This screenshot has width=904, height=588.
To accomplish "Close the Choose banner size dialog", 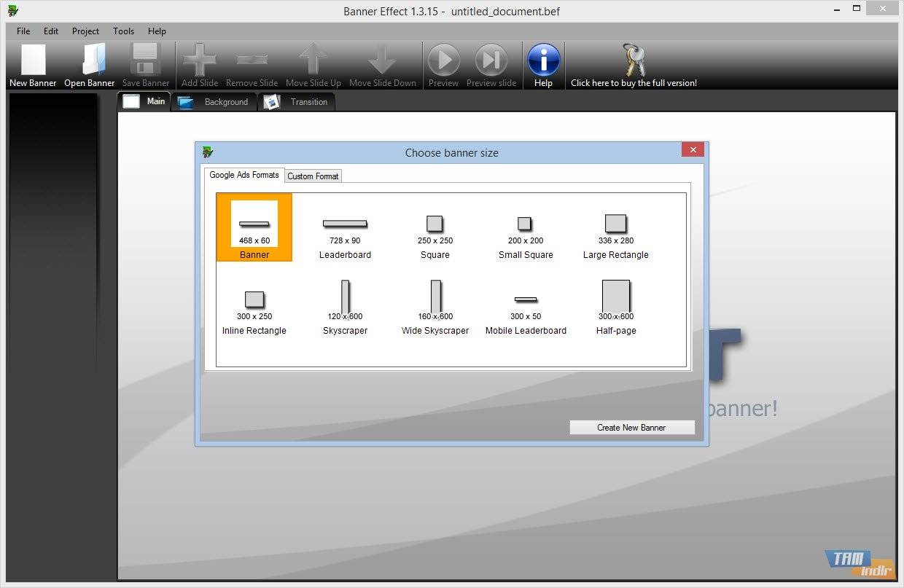I will (692, 150).
